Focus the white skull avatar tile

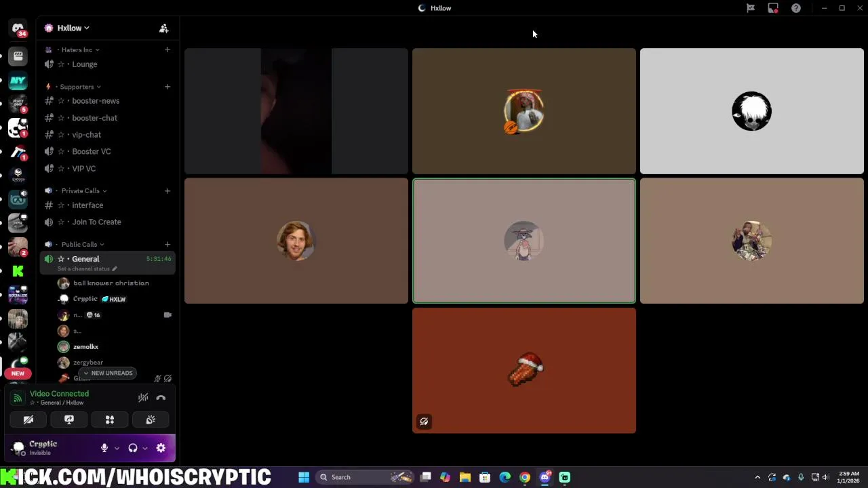pyautogui.click(x=752, y=111)
